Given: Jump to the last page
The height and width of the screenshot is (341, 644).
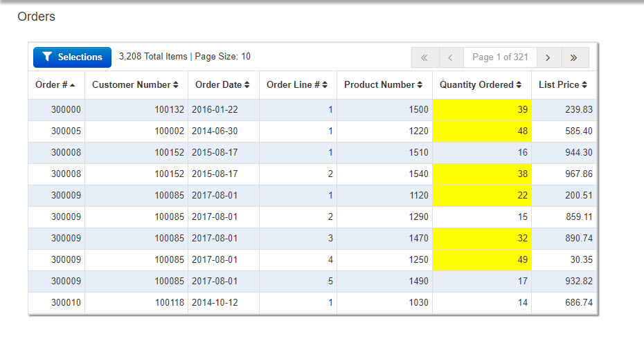Looking at the screenshot, I should click(x=574, y=57).
